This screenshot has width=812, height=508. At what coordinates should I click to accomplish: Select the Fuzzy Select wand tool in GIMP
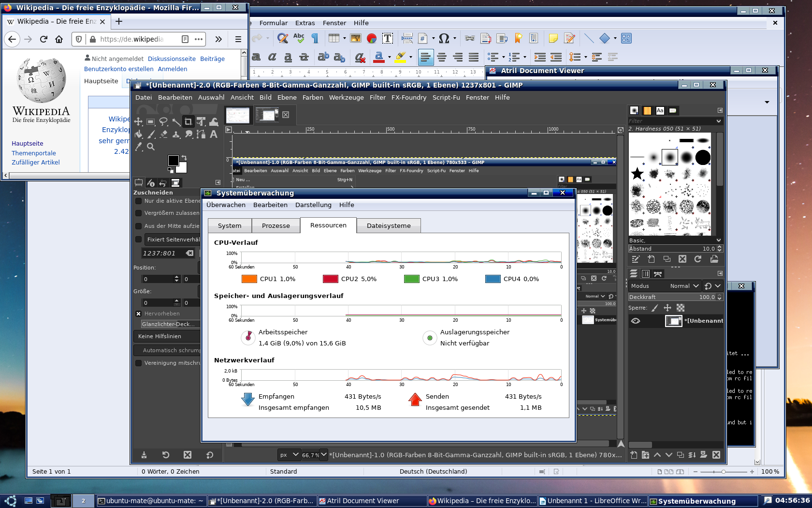[x=176, y=121]
